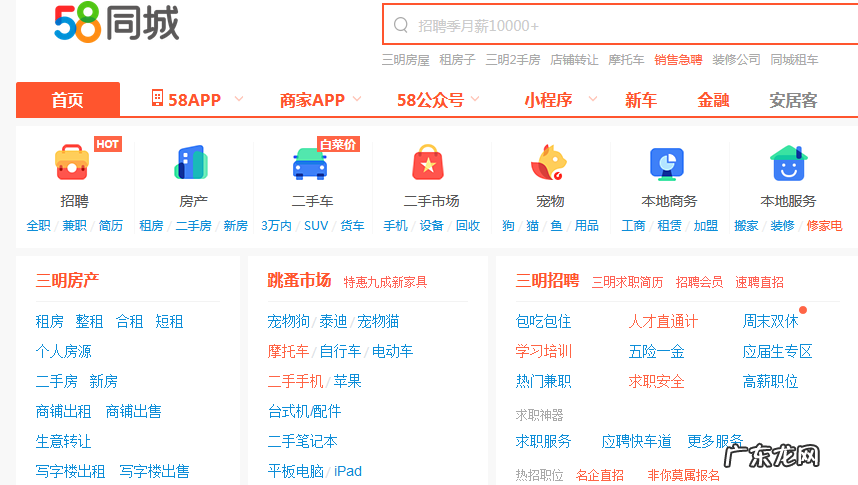Click the search magnifier icon
The image size is (858, 485).
pos(401,25)
